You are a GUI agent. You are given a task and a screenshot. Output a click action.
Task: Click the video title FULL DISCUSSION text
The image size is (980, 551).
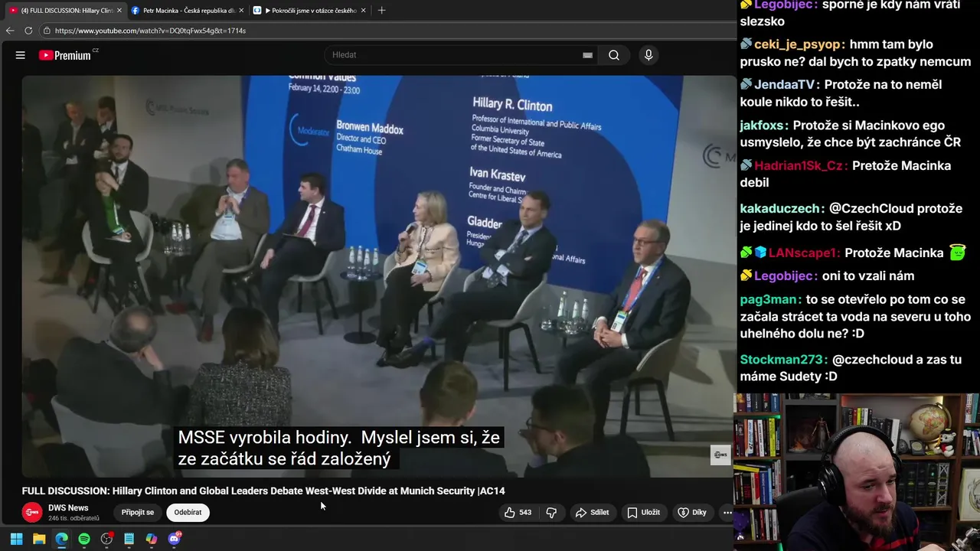pyautogui.click(x=263, y=491)
